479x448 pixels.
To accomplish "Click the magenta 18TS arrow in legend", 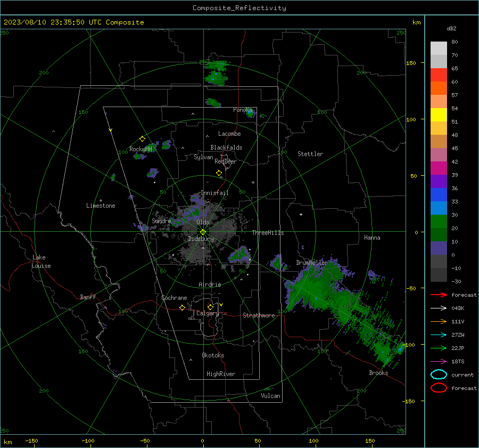I will [x=439, y=362].
